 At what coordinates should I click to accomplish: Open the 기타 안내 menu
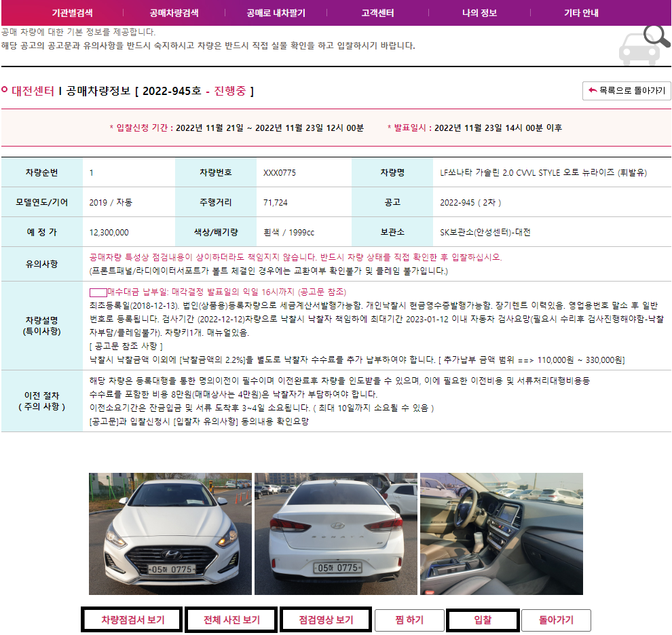581,13
